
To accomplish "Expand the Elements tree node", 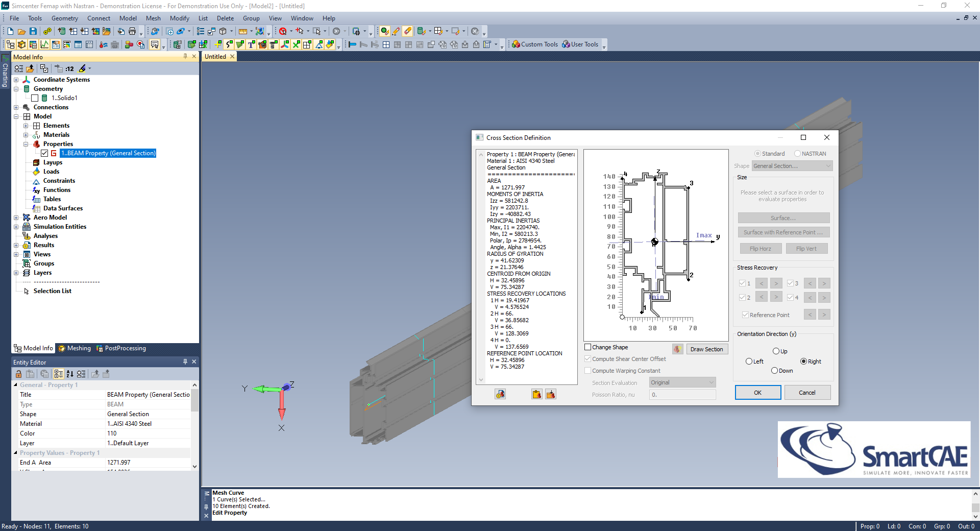I will 26,126.
